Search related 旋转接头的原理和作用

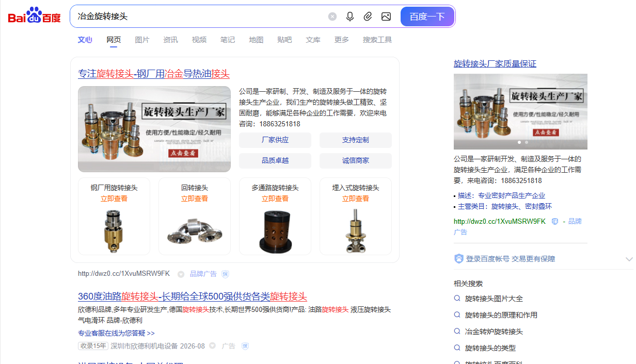coord(501,315)
